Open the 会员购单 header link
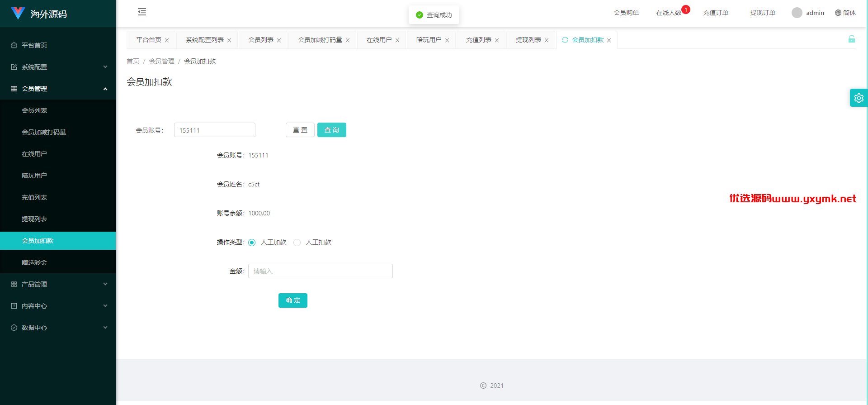This screenshot has width=868, height=405. point(626,13)
